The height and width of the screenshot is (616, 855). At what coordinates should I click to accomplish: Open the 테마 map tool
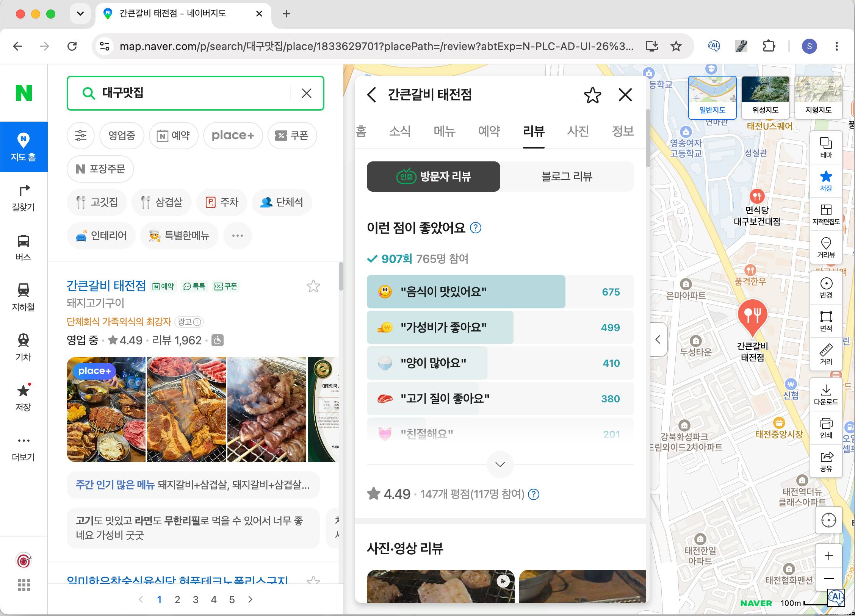[826, 148]
